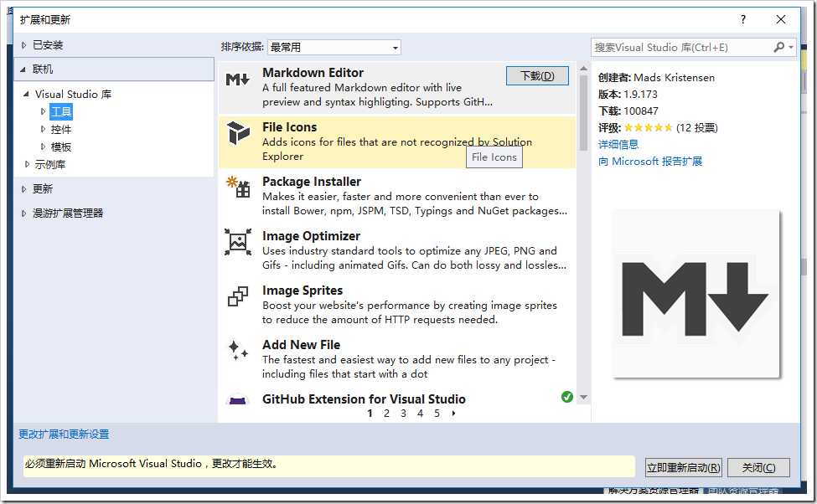Screen dimensions: 817x504
Task: Click the 关闭(C) button
Action: click(758, 467)
